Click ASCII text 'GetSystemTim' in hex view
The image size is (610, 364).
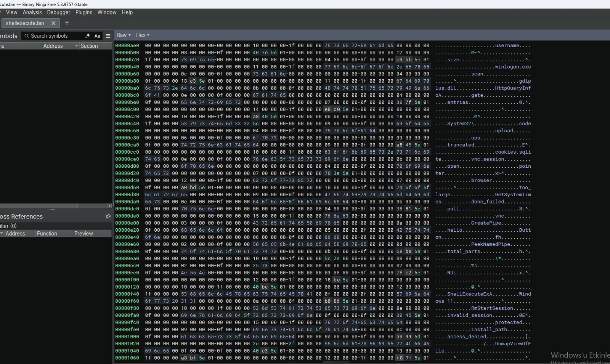click(513, 194)
